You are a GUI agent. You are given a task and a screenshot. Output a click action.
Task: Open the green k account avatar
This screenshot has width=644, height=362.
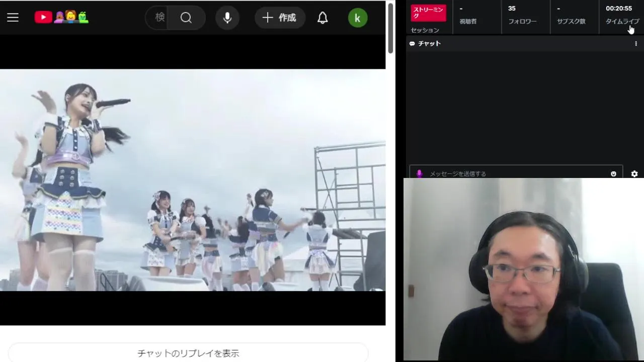tap(358, 18)
